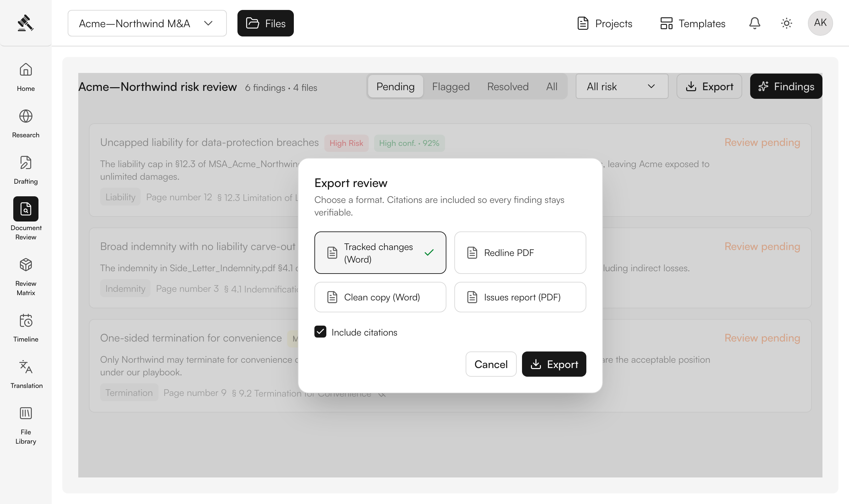Click the Indemnity tag
The height and width of the screenshot is (504, 849).
[x=125, y=288]
